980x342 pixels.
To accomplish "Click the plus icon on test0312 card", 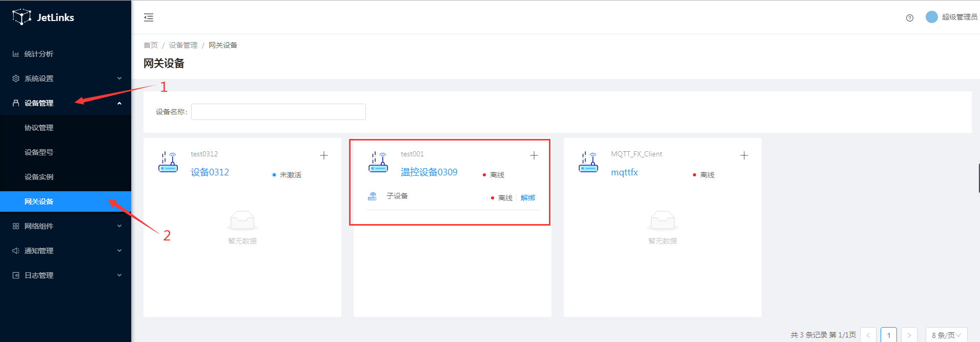I will point(324,155).
